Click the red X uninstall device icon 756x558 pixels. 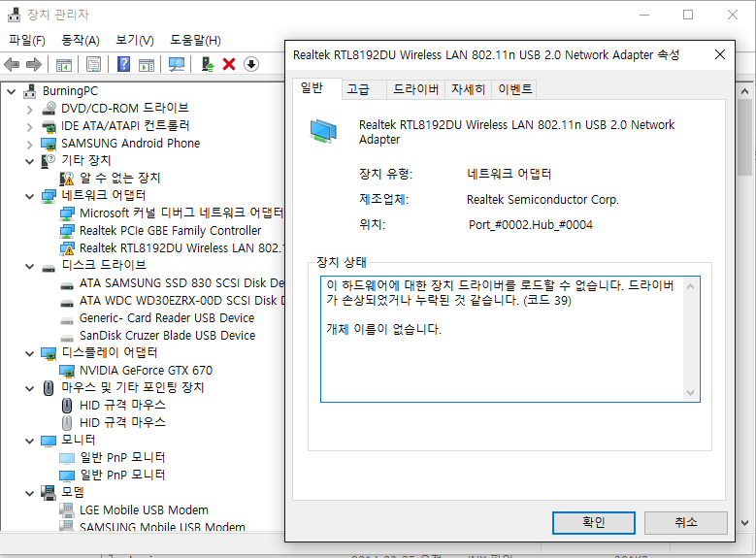pos(229,64)
